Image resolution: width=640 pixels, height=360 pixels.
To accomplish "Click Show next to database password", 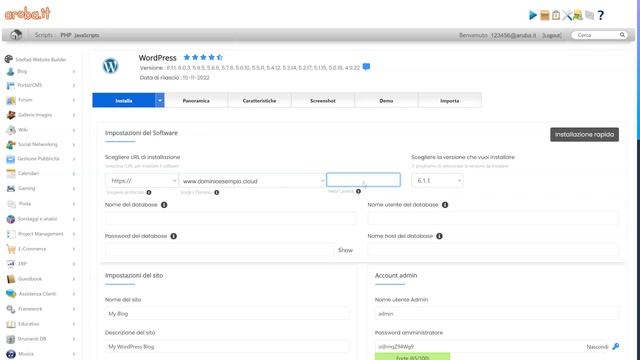I will [x=345, y=250].
